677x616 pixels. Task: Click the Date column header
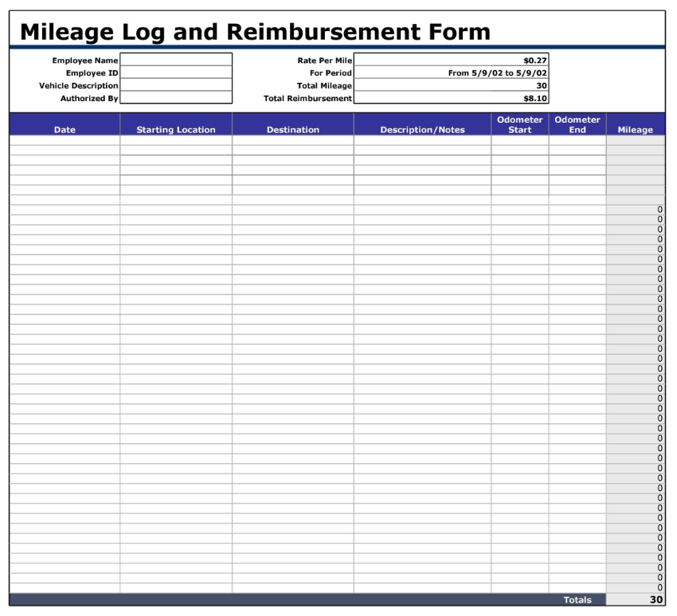tap(65, 129)
